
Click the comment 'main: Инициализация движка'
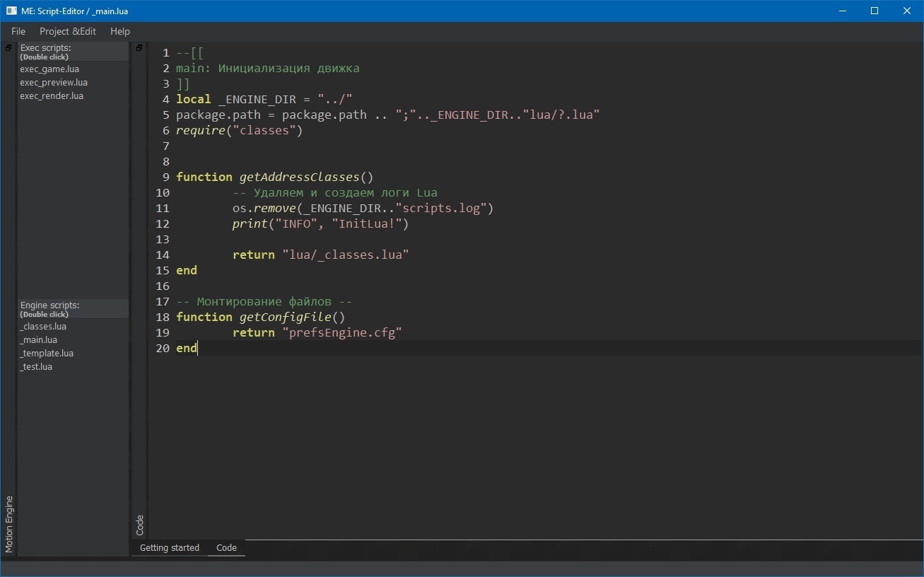click(x=267, y=69)
